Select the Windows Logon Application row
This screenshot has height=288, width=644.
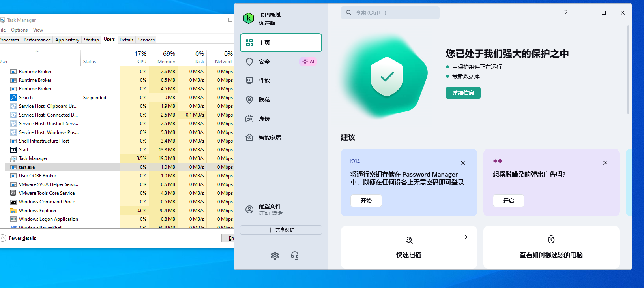pos(119,219)
